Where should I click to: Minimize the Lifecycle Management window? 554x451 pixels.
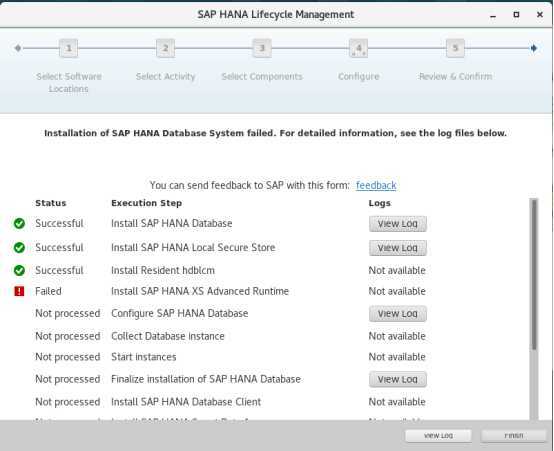(493, 15)
